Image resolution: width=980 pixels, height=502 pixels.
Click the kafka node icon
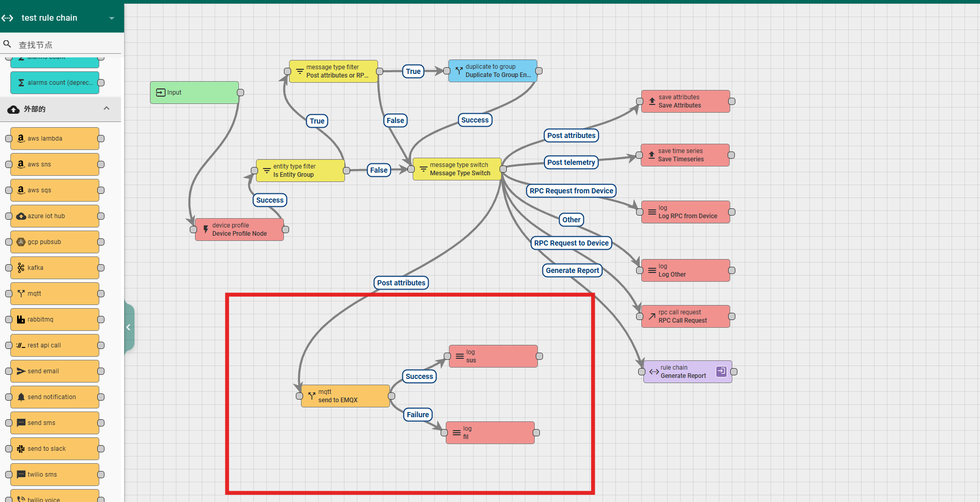pyautogui.click(x=21, y=268)
